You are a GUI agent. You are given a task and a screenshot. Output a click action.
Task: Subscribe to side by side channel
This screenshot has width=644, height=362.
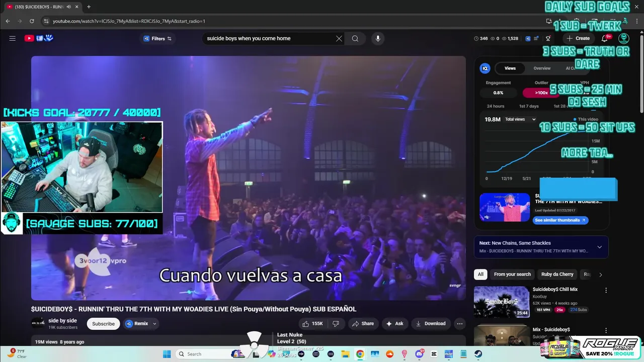103,324
